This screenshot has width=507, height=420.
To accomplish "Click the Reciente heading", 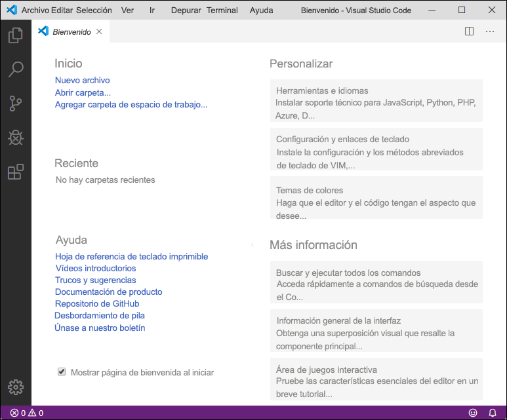I will click(76, 163).
